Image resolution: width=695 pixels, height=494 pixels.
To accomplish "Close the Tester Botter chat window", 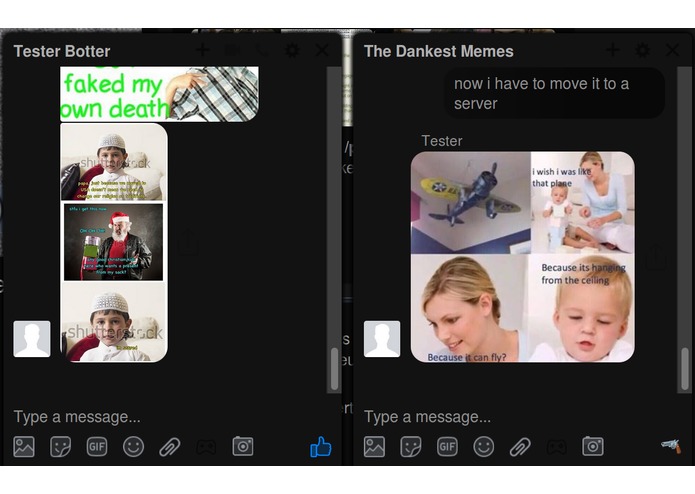I will pyautogui.click(x=322, y=50).
